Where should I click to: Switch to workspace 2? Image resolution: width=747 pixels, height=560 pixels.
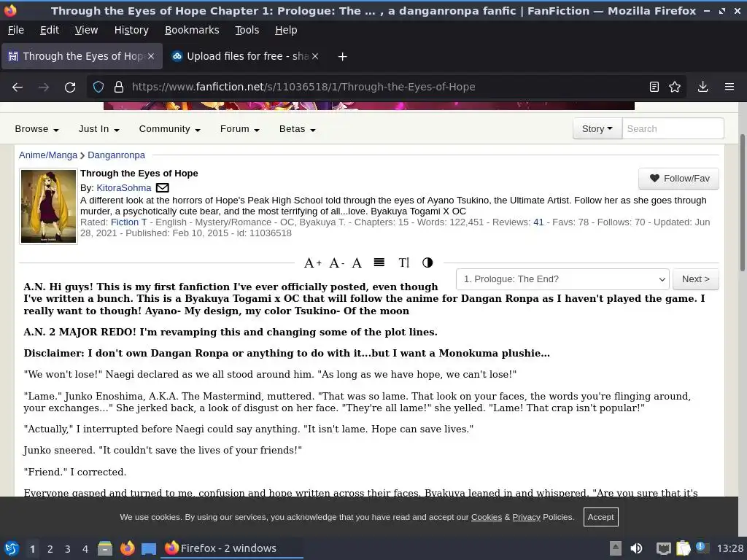[50, 549]
